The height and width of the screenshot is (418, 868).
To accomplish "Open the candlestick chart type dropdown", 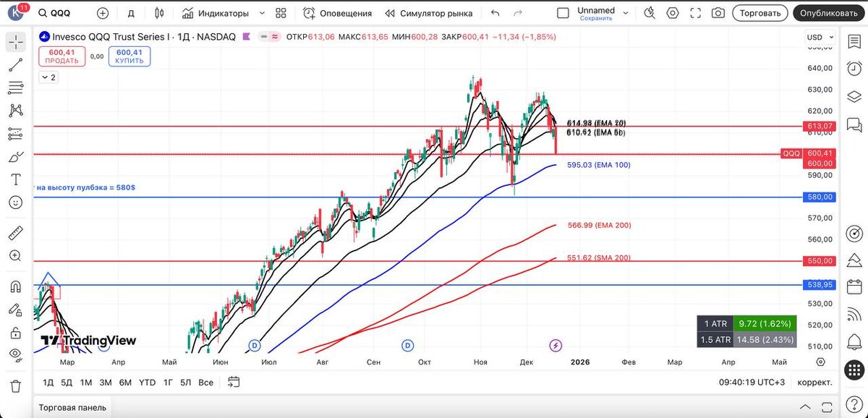I will (x=160, y=13).
